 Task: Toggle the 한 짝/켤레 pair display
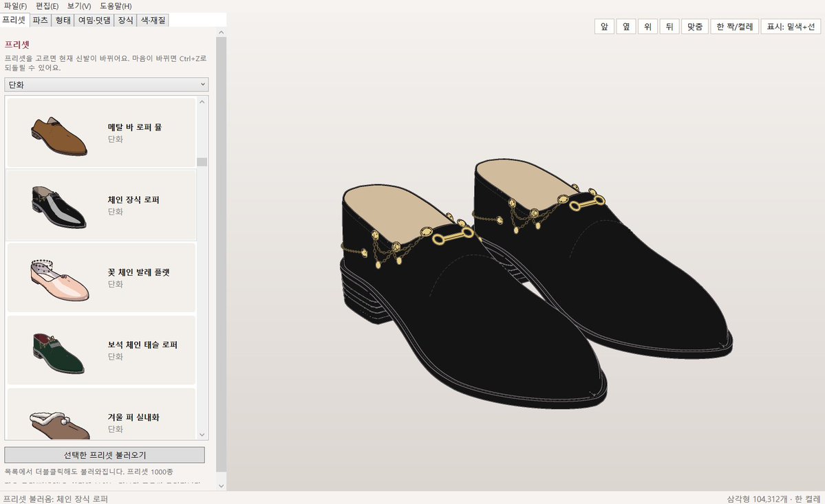click(x=734, y=26)
